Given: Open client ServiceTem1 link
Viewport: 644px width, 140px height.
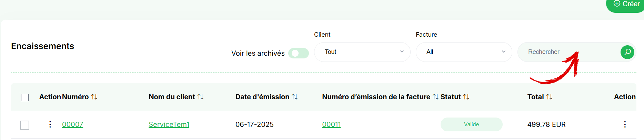Looking at the screenshot, I should tap(169, 124).
